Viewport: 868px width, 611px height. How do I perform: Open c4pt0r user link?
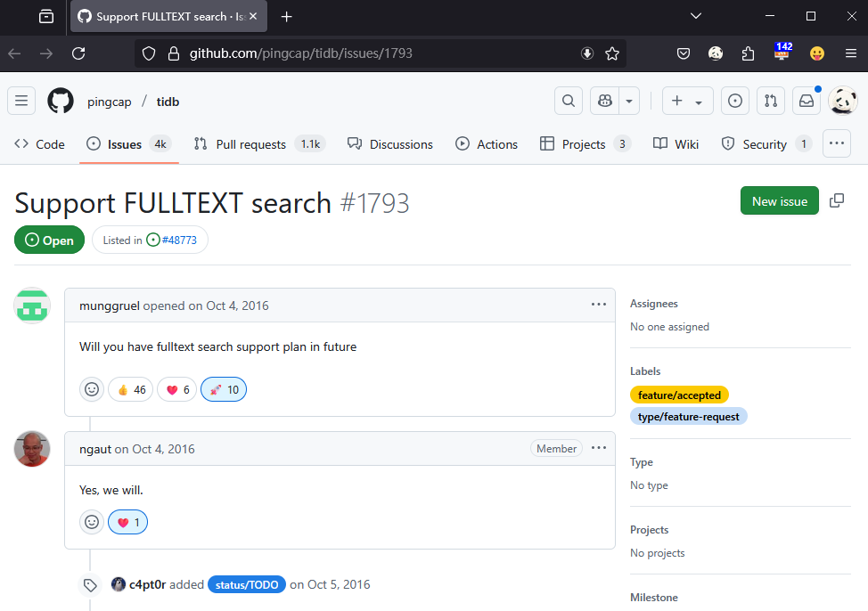point(147,584)
